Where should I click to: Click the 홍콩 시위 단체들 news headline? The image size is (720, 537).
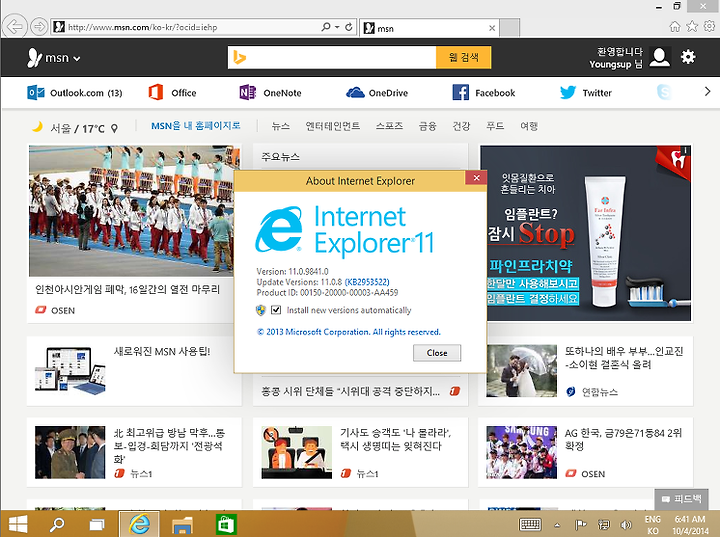point(350,391)
